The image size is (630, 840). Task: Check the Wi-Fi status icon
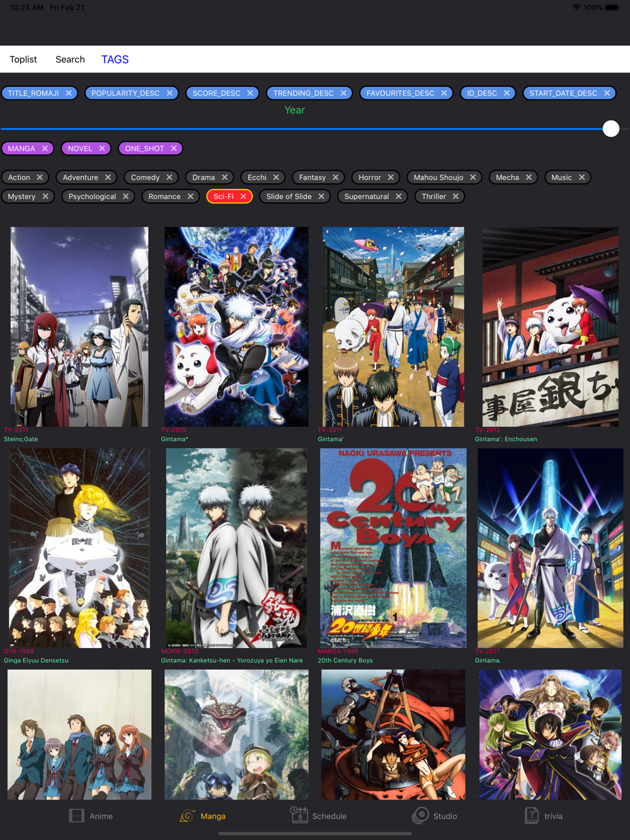pos(576,8)
